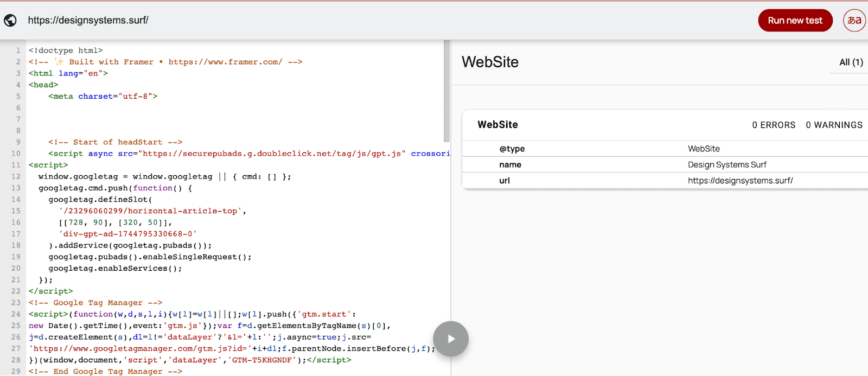Run the code with the play button
The width and height of the screenshot is (868, 376).
(x=451, y=339)
